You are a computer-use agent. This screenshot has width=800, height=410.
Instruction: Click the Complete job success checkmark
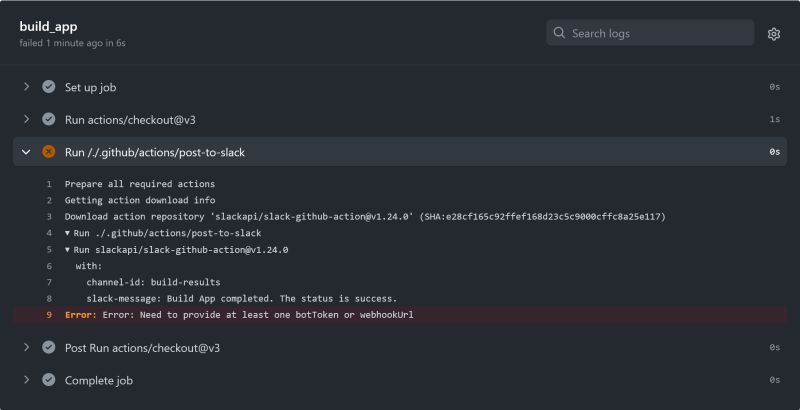(48, 380)
